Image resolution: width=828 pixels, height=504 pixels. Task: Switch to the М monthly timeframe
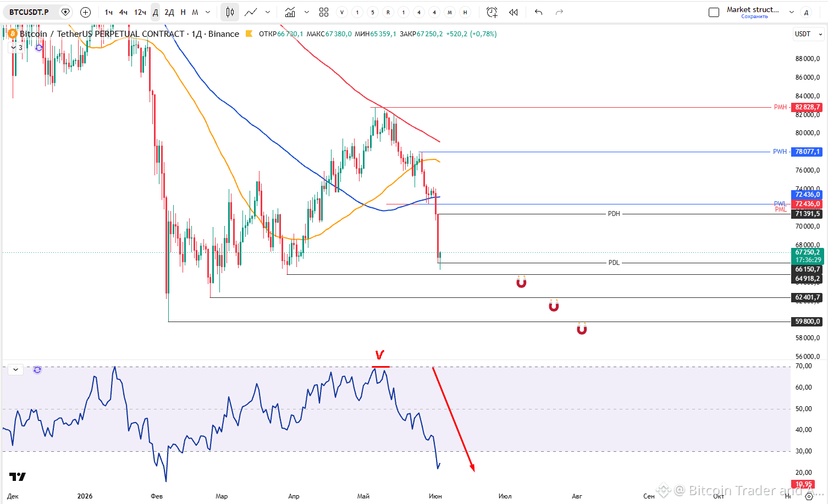click(195, 12)
